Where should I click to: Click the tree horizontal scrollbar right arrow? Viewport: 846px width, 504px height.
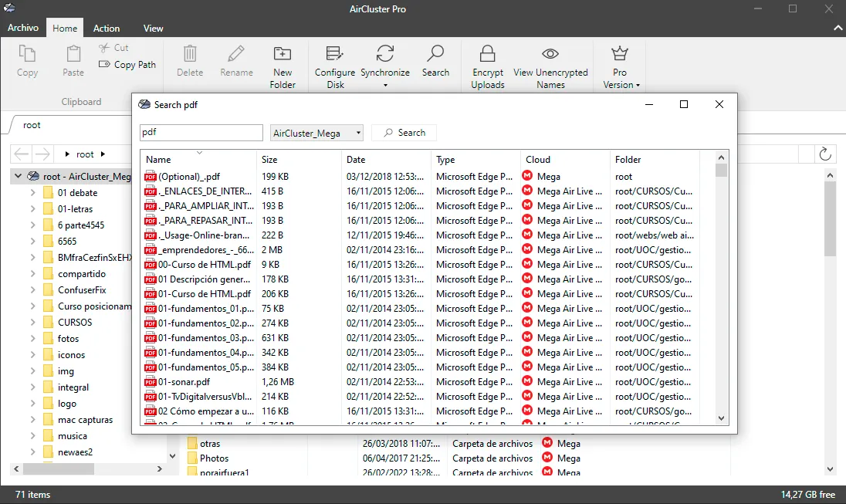159,469
